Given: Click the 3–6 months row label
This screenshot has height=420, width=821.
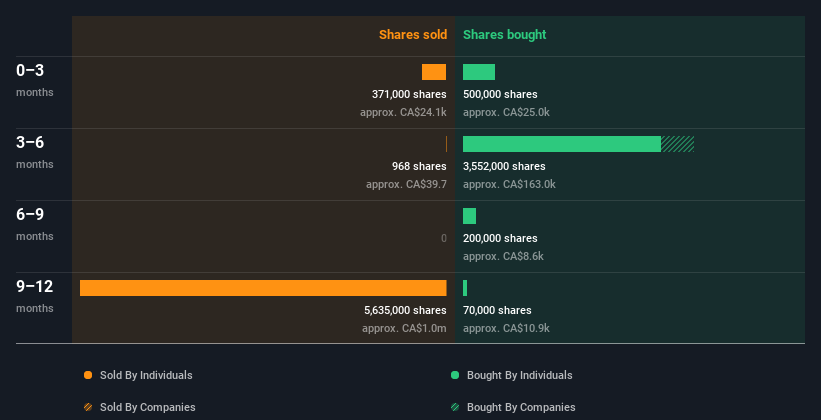Looking at the screenshot, I should [x=35, y=152].
